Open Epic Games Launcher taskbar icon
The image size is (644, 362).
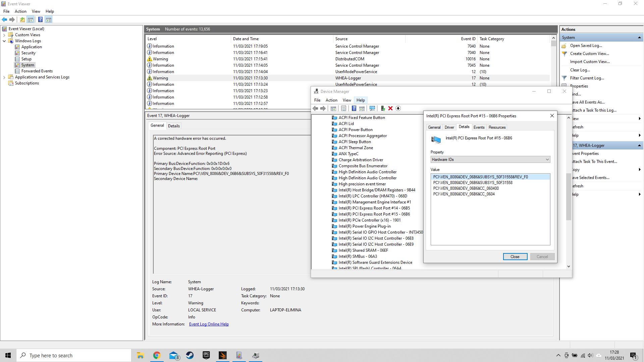206,355
